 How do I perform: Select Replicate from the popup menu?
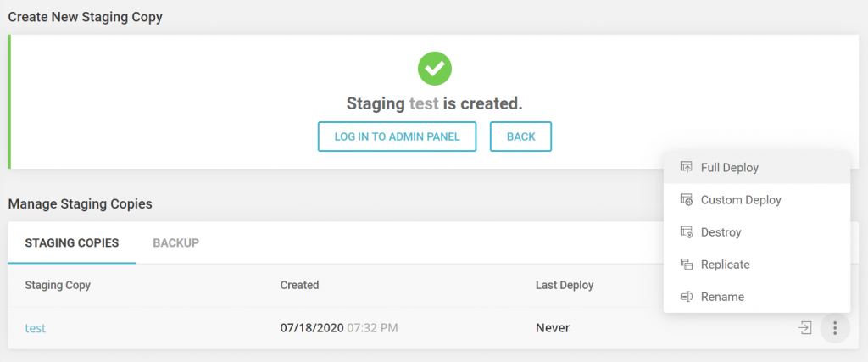point(725,265)
